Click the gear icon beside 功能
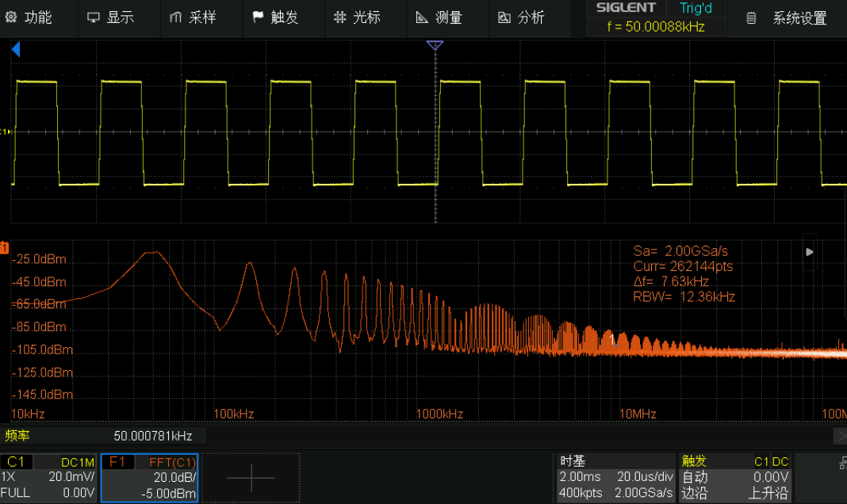Viewport: 847px width, 504px height. pos(11,17)
